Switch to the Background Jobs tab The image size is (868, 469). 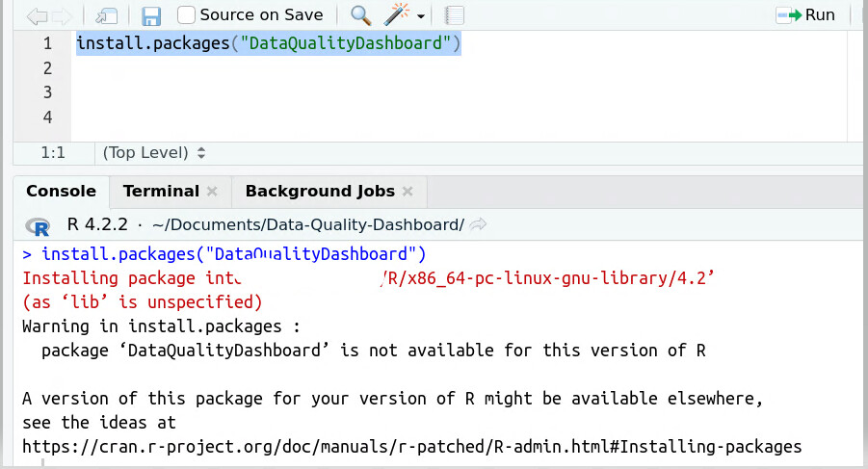coord(319,191)
